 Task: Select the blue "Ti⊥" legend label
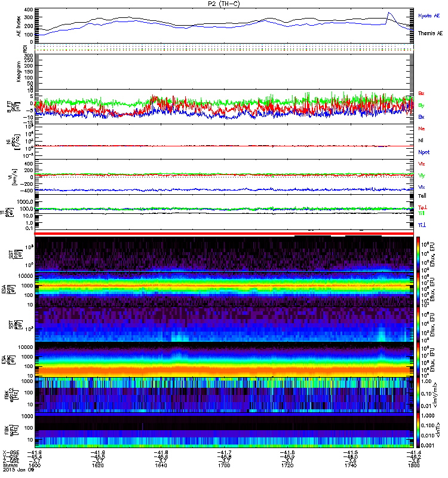(x=422, y=225)
